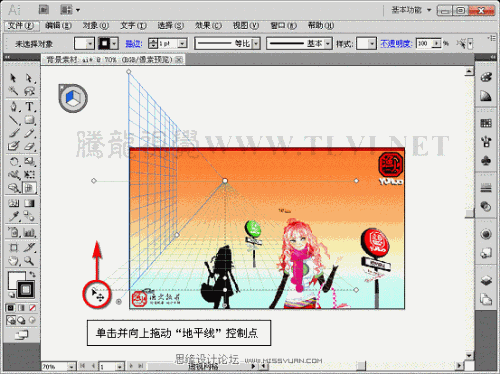The height and width of the screenshot is (374, 500).
Task: Reset to default fill and stroke
Action: (11, 295)
